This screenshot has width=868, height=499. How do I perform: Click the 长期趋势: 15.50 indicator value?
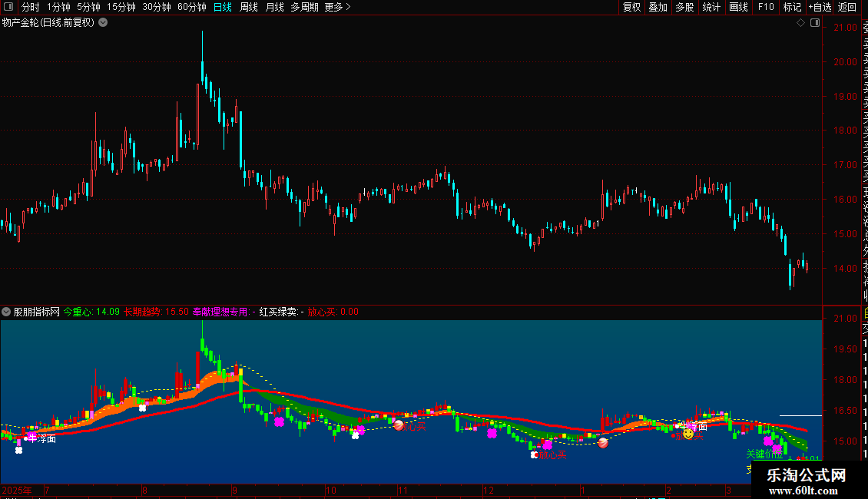156,312
